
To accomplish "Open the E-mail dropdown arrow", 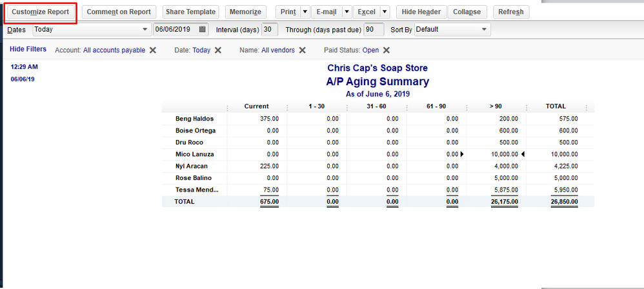I will (x=347, y=12).
